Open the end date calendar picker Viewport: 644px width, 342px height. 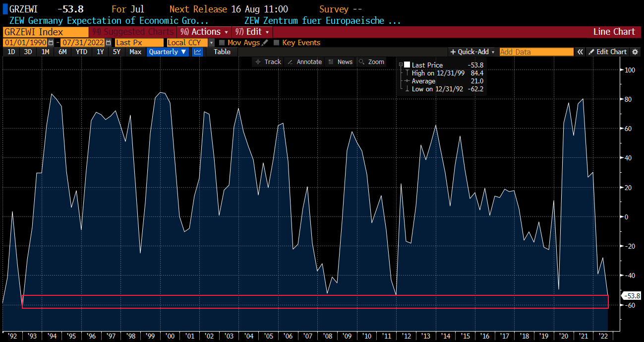(108, 43)
